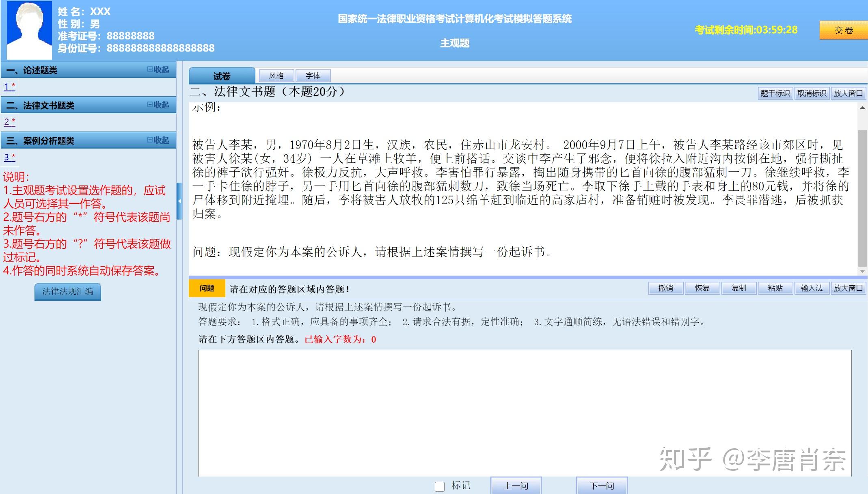Collapse the left sidebar via splitter arrow
The width and height of the screenshot is (868, 494).
click(x=179, y=201)
